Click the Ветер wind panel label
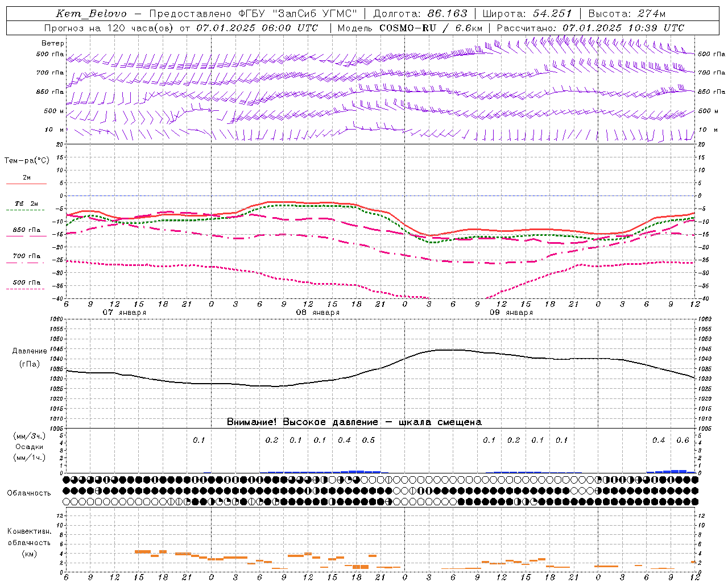 point(53,43)
